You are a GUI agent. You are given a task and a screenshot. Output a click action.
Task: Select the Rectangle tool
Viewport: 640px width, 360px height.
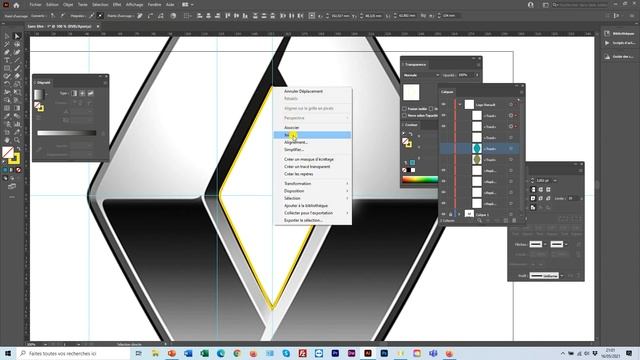coord(7,68)
